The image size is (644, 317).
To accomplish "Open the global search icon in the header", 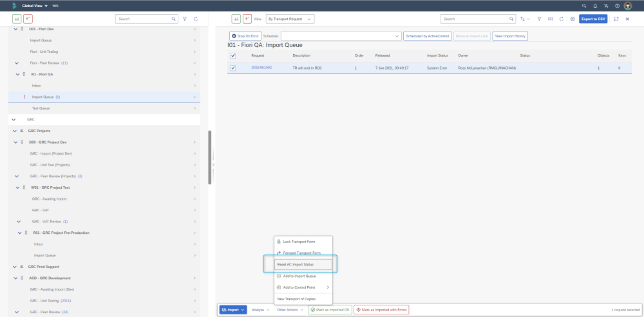I will [584, 6].
